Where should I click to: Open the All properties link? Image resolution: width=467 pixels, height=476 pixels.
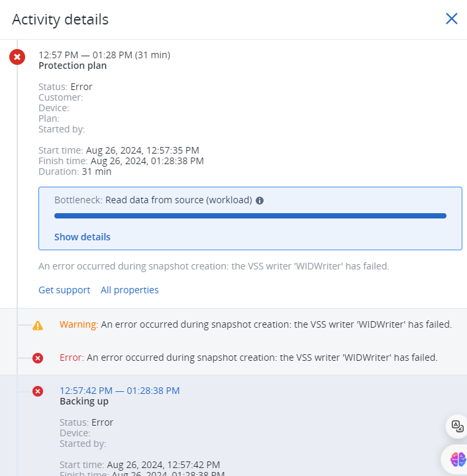pyautogui.click(x=130, y=290)
